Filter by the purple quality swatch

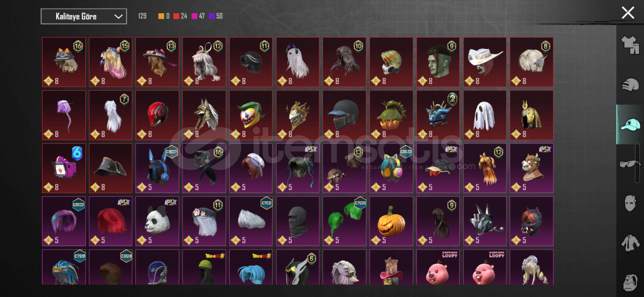click(212, 16)
